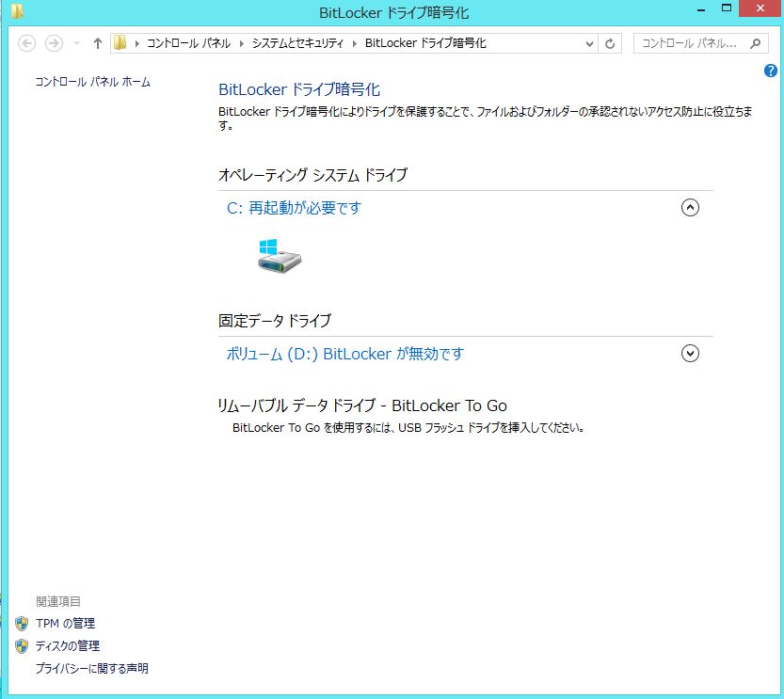Open the recent locations dropdown arrow
784x699 pixels.
(76, 43)
